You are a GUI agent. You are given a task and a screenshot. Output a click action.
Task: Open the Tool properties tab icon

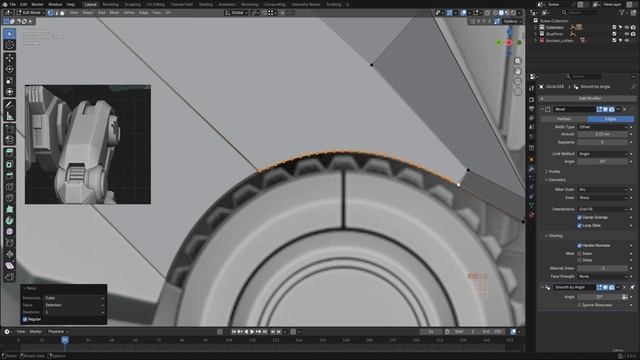click(x=531, y=88)
